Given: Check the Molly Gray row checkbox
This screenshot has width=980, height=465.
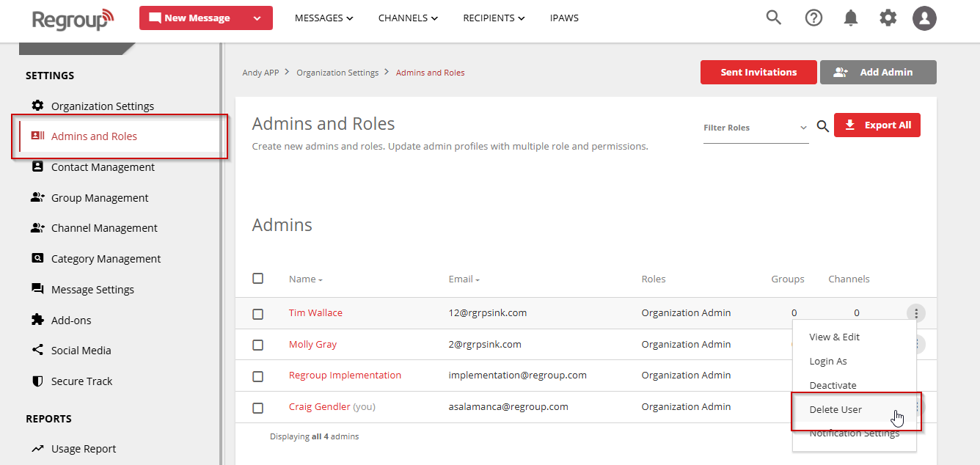Looking at the screenshot, I should tap(257, 345).
